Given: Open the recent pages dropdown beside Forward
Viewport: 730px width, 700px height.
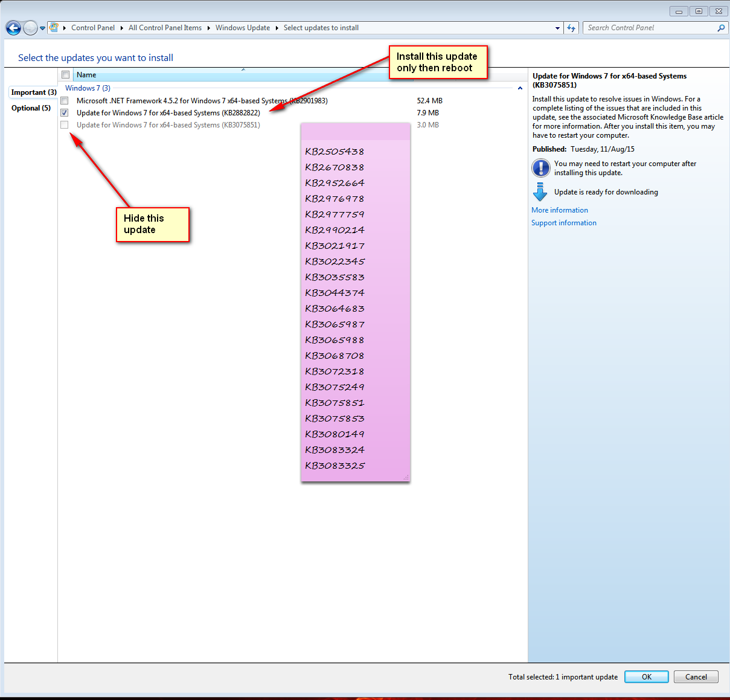Looking at the screenshot, I should tap(42, 28).
